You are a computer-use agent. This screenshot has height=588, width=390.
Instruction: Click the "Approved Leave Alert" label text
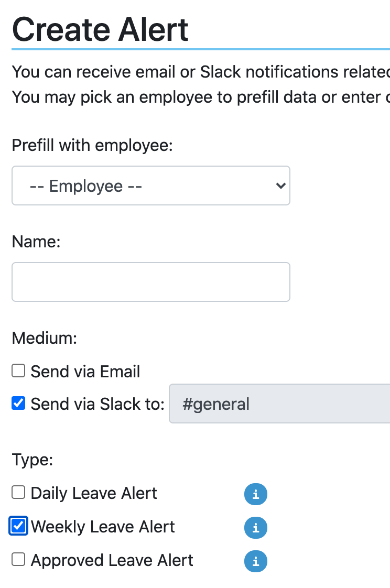[112, 560]
